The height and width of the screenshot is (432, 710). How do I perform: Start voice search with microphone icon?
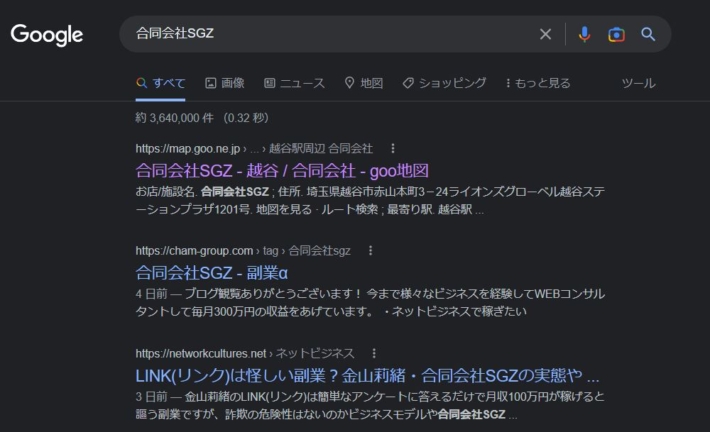coord(585,34)
